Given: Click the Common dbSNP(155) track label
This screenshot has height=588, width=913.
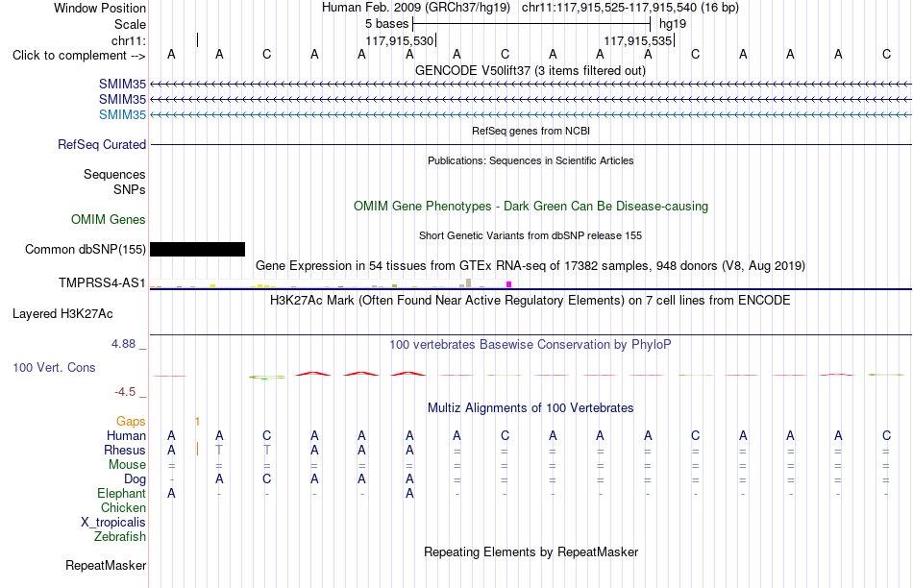Looking at the screenshot, I should (x=86, y=249).
